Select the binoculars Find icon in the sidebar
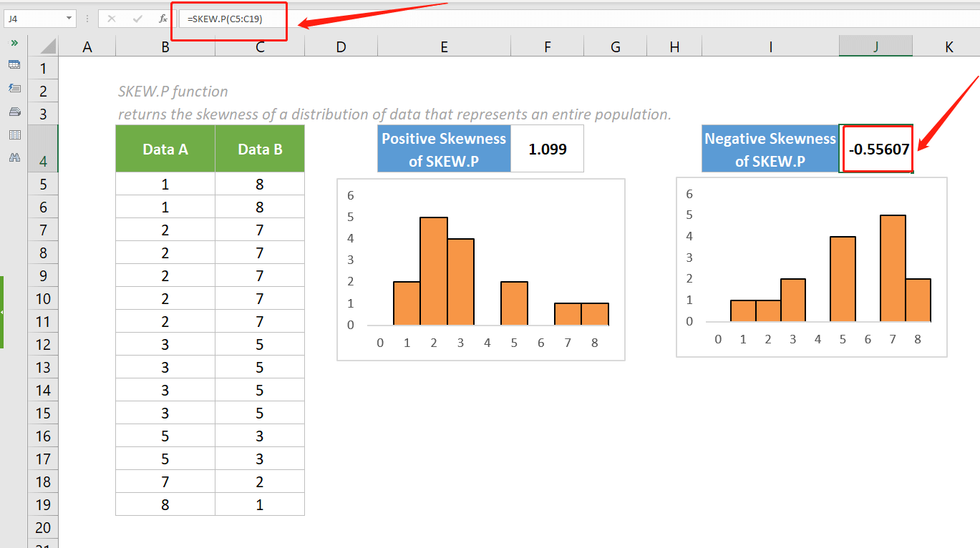Viewport: 980px width, 548px height. click(x=15, y=157)
